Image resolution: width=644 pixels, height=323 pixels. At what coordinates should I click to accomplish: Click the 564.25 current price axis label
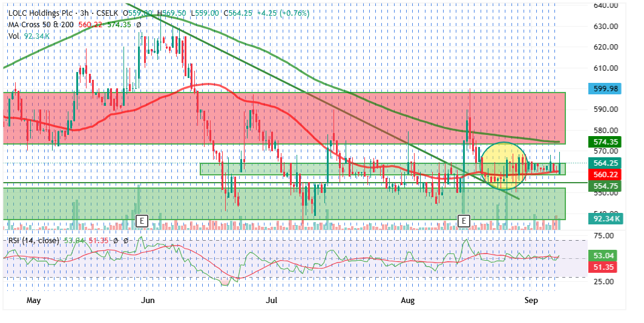[605, 163]
